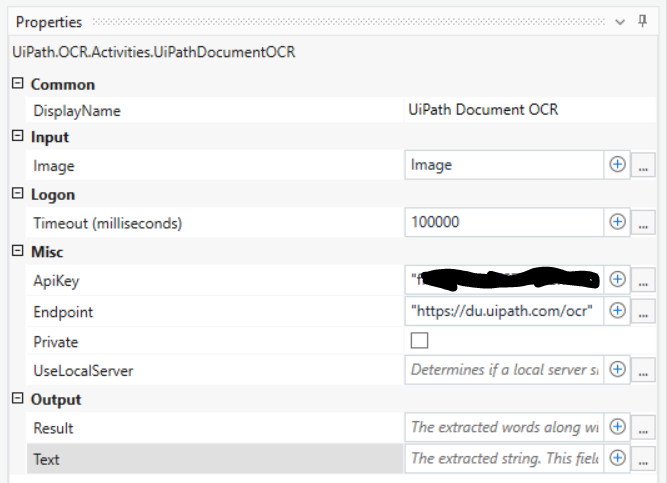Click the Image input value field
This screenshot has height=483, width=667.
pyautogui.click(x=504, y=165)
